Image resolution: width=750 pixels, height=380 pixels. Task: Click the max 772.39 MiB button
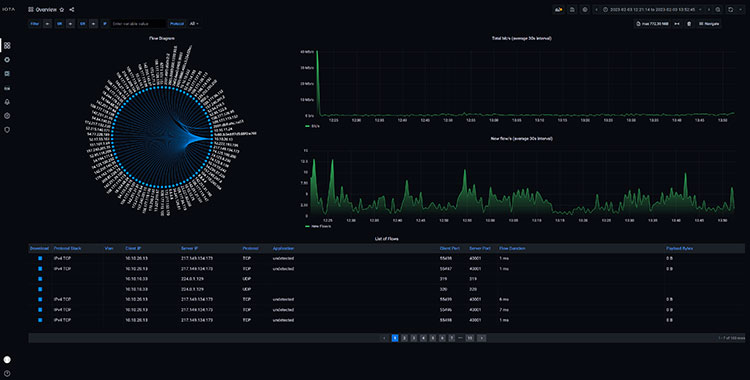tap(652, 23)
